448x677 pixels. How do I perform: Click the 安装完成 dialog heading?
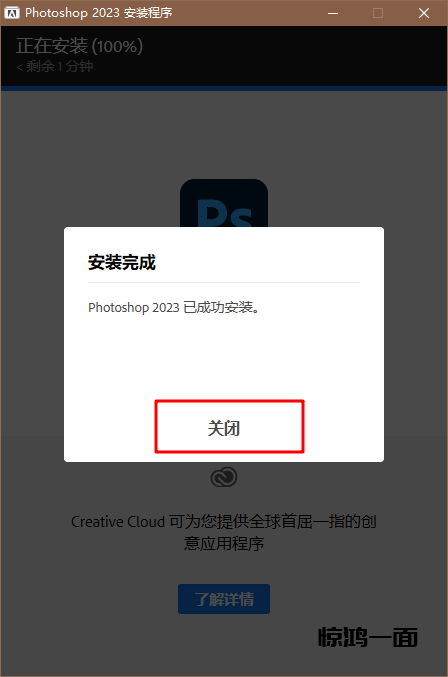tap(122, 263)
